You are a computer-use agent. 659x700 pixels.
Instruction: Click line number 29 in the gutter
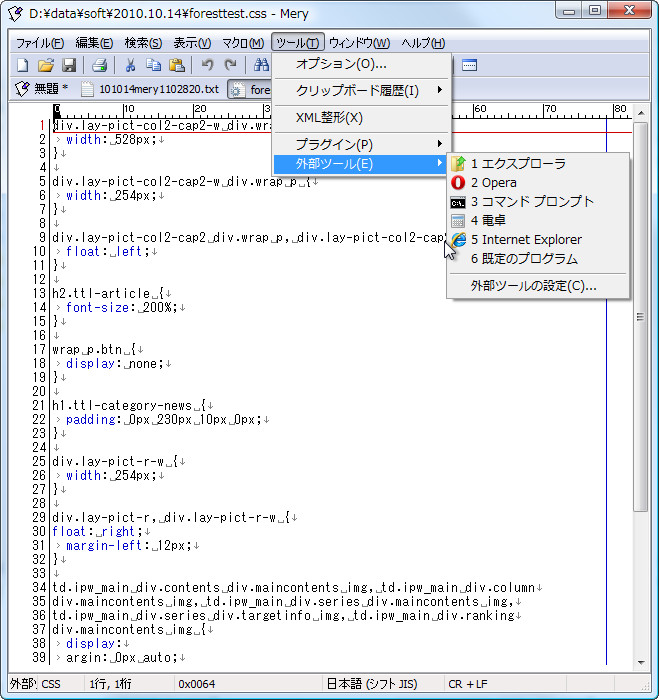(39, 517)
